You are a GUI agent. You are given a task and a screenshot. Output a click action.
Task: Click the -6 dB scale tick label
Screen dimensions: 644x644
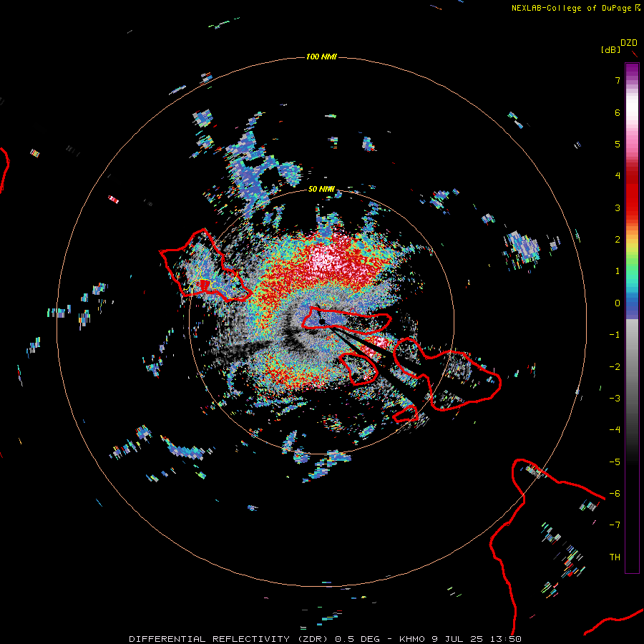pos(615,494)
